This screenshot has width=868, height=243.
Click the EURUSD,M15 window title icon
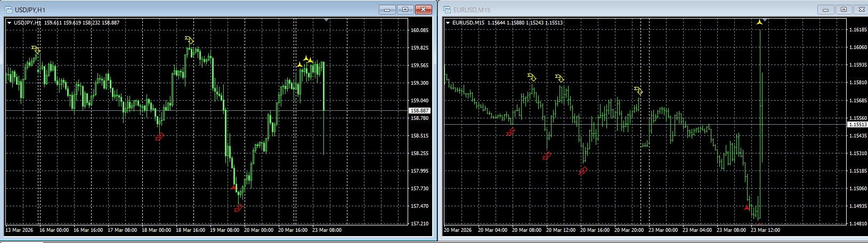point(447,9)
